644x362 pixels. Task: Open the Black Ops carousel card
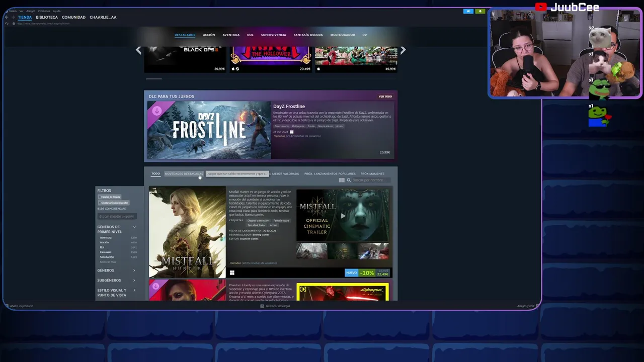(185, 59)
